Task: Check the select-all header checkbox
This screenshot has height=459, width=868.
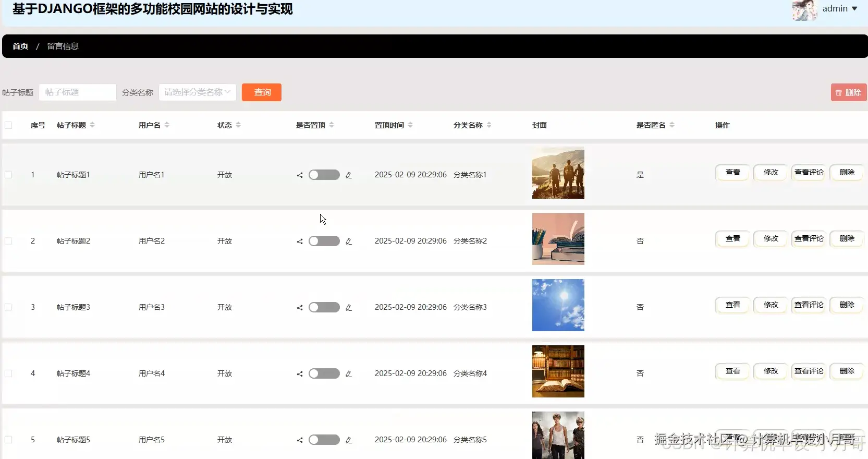Action: coord(8,125)
